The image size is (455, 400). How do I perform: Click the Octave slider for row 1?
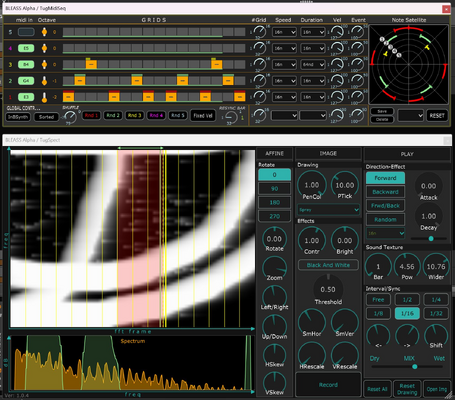[x=44, y=97]
